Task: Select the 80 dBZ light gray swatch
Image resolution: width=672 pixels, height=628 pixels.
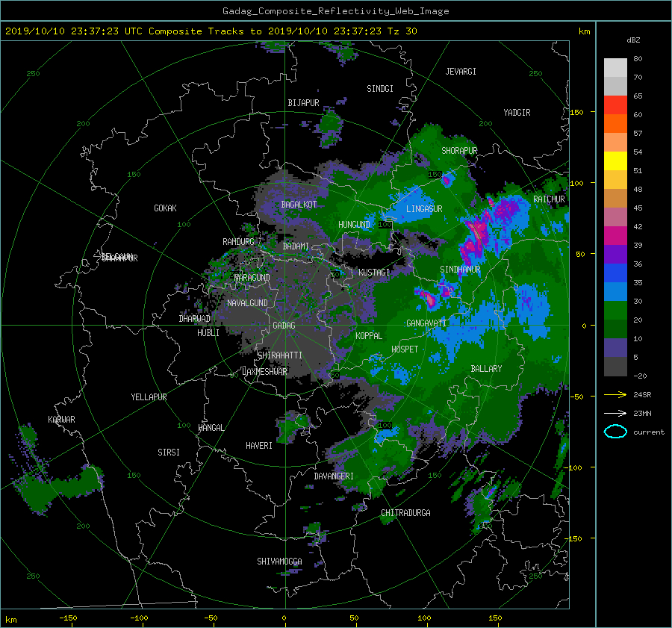Action: click(x=615, y=67)
